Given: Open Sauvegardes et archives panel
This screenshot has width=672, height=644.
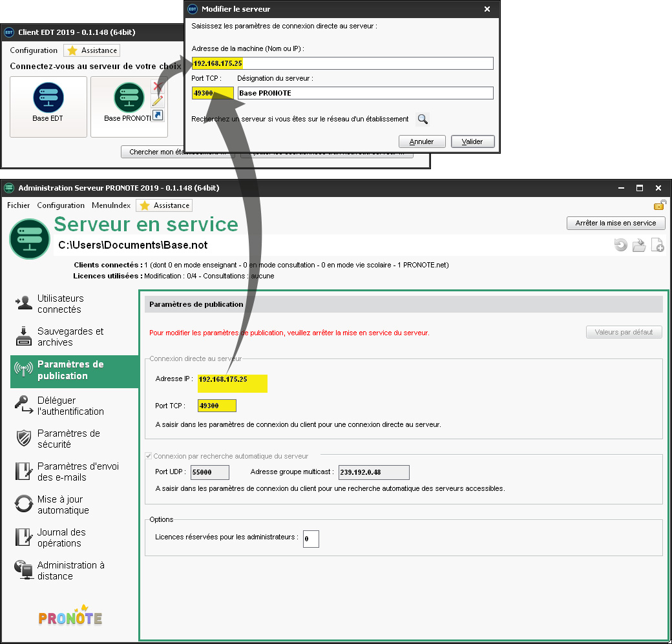Looking at the screenshot, I should pyautogui.click(x=73, y=337).
